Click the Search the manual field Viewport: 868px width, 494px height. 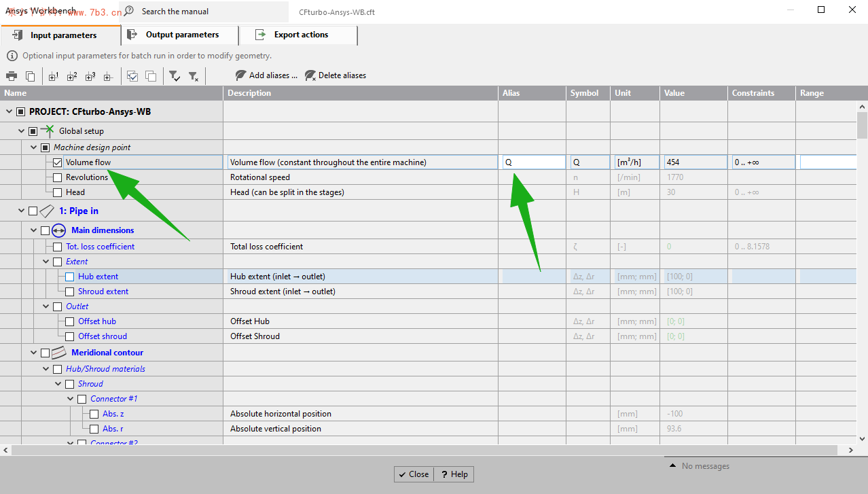[204, 12]
